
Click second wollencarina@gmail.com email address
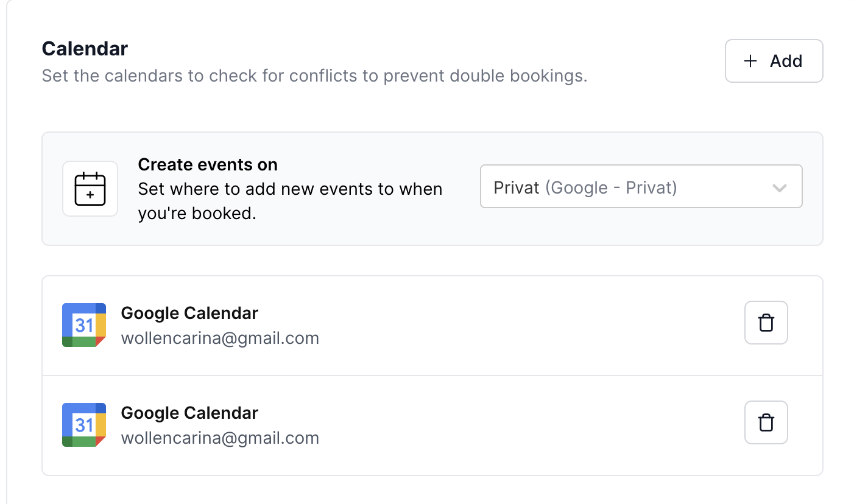tap(220, 438)
